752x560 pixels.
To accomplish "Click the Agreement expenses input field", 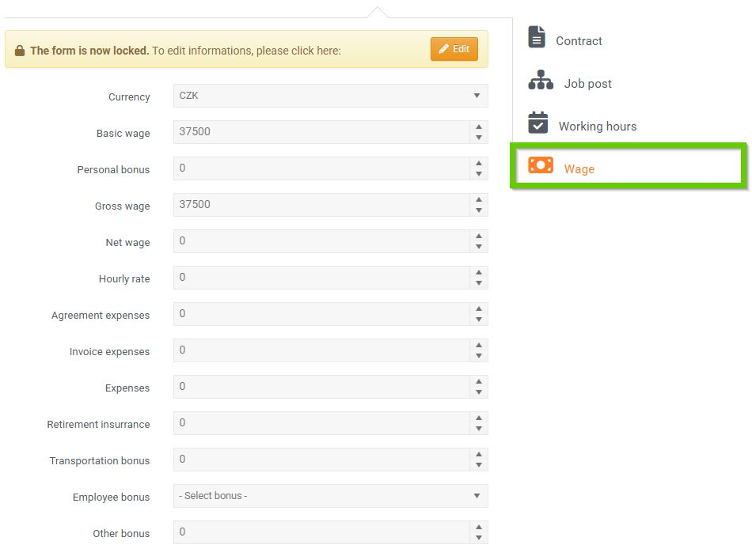I will [x=321, y=314].
